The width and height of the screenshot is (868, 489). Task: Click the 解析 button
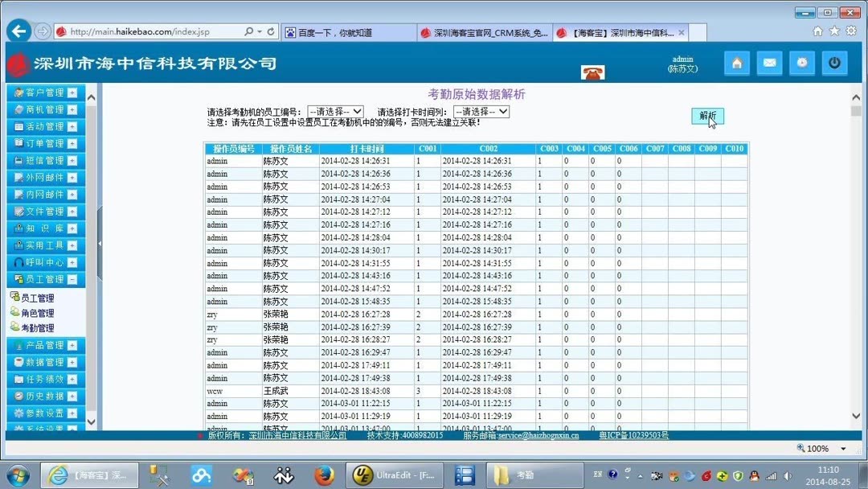708,116
